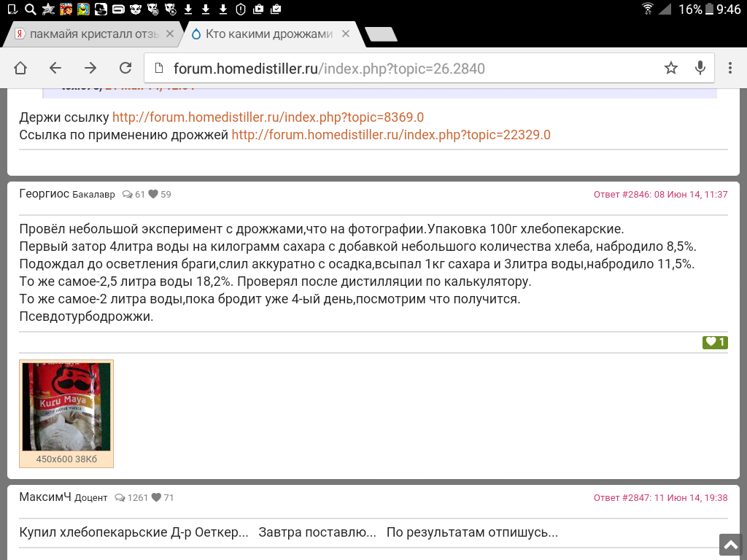Activate voice search microphone
The width and height of the screenshot is (747, 560).
[x=700, y=68]
